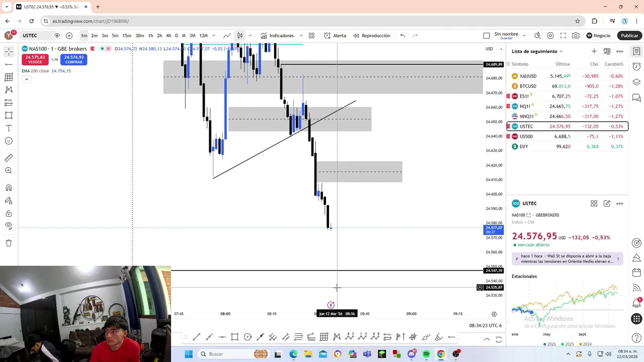Open watchlist three-dots menu
644x362 pixels.
[x=620, y=51]
